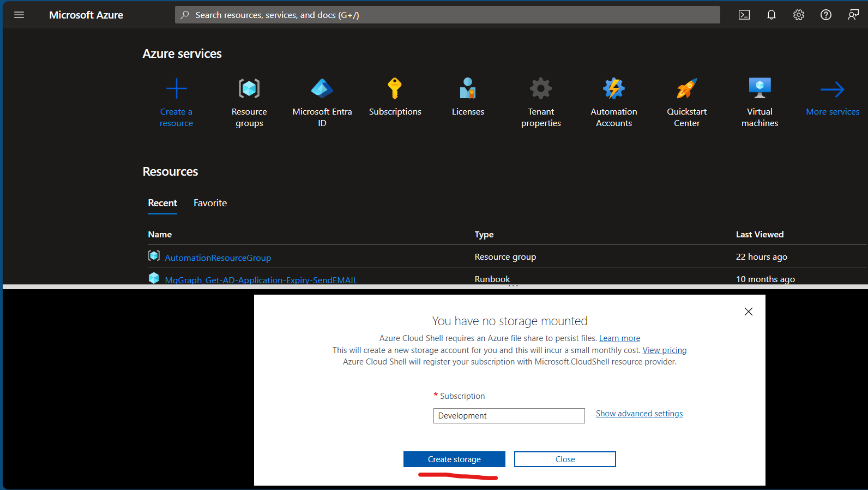Open the notifications bell

point(771,15)
